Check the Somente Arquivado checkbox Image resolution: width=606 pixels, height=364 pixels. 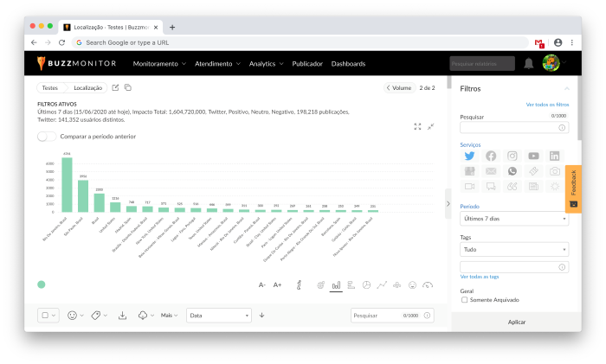pyautogui.click(x=465, y=300)
